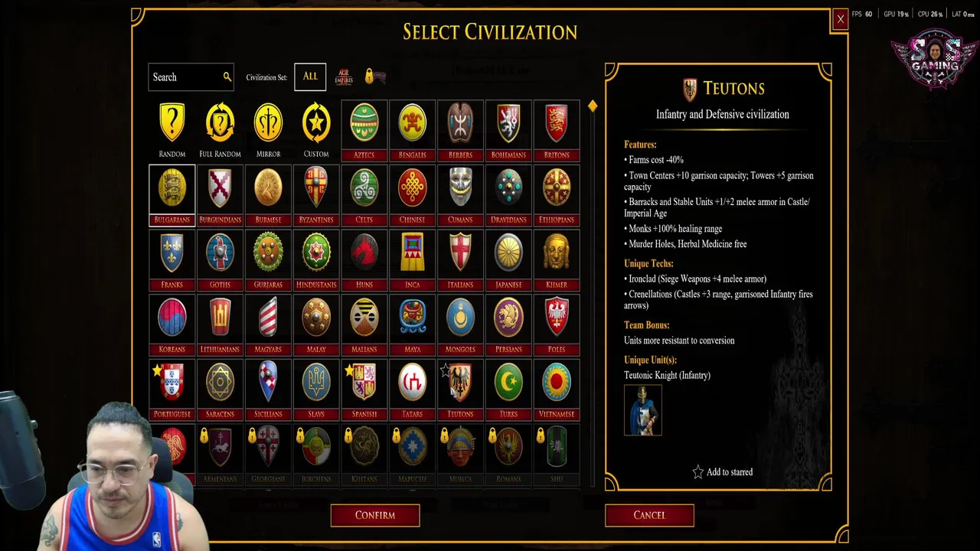Confirm the civilization selection
980x551 pixels.
[x=375, y=515]
